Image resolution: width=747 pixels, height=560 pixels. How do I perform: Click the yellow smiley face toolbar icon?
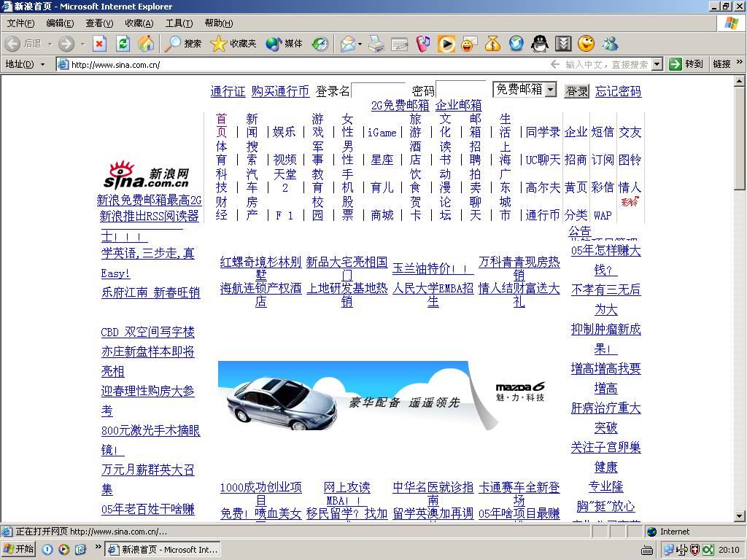(586, 44)
